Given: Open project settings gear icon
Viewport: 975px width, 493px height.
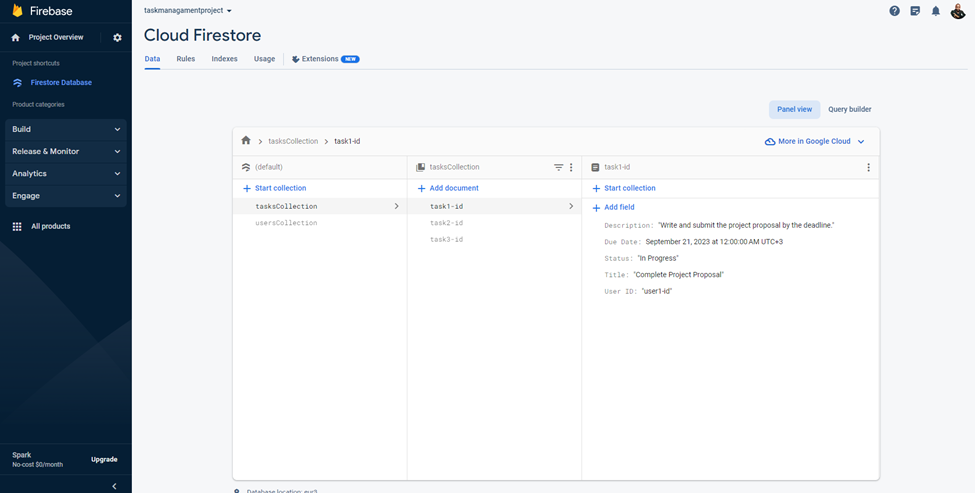Looking at the screenshot, I should tap(118, 38).
